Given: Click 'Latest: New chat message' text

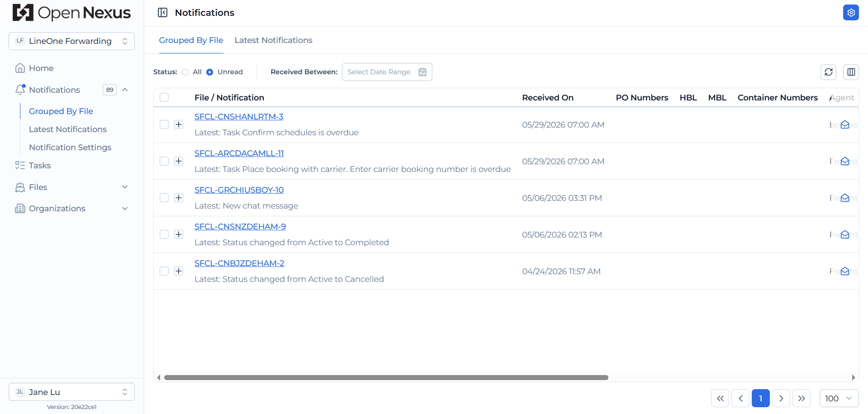Looking at the screenshot, I should (x=246, y=206).
